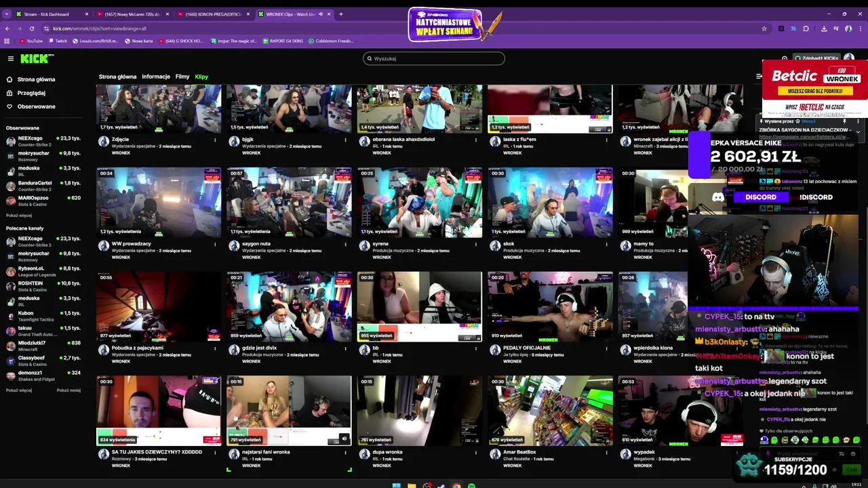Go to Strona główna in sidebar
The image size is (868, 488).
tap(36, 79)
